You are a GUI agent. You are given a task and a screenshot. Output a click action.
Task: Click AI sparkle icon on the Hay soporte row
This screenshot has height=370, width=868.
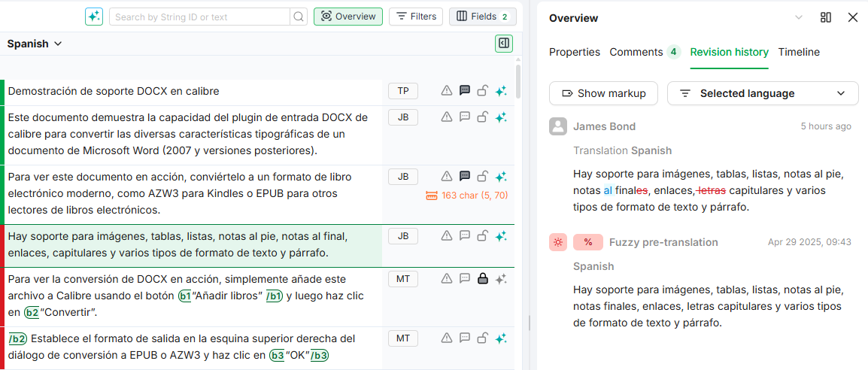pos(501,236)
